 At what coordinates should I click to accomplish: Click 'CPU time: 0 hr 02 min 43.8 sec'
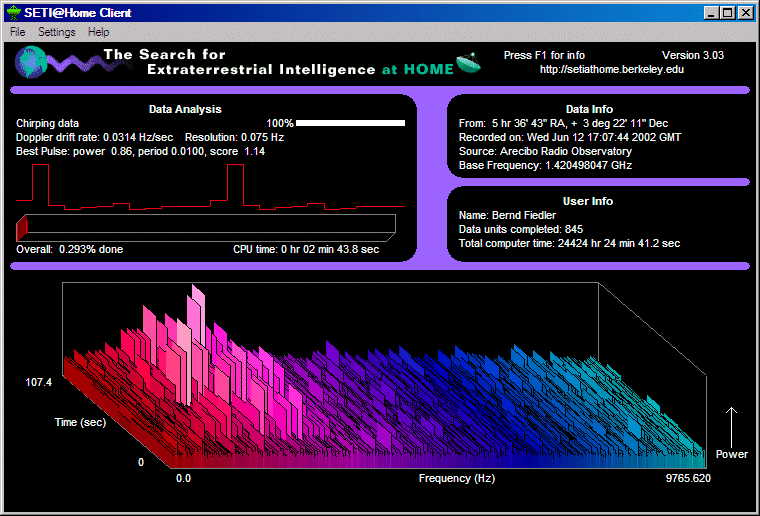point(306,250)
